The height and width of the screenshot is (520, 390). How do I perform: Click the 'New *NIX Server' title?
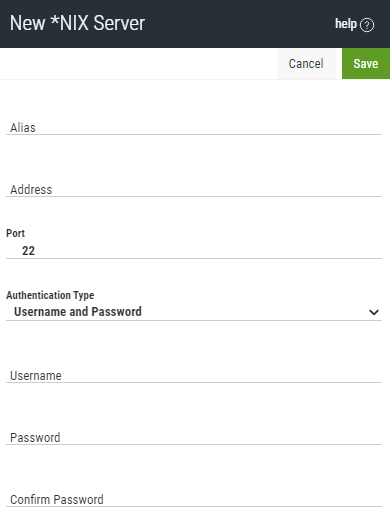(77, 23)
